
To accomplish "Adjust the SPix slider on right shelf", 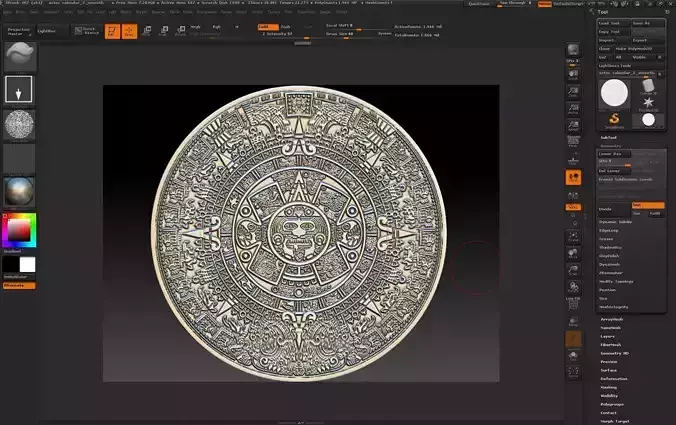I will 573,62.
